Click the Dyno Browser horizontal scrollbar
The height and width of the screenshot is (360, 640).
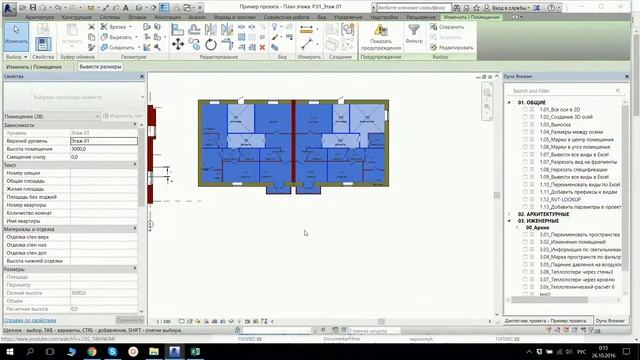pos(549,300)
